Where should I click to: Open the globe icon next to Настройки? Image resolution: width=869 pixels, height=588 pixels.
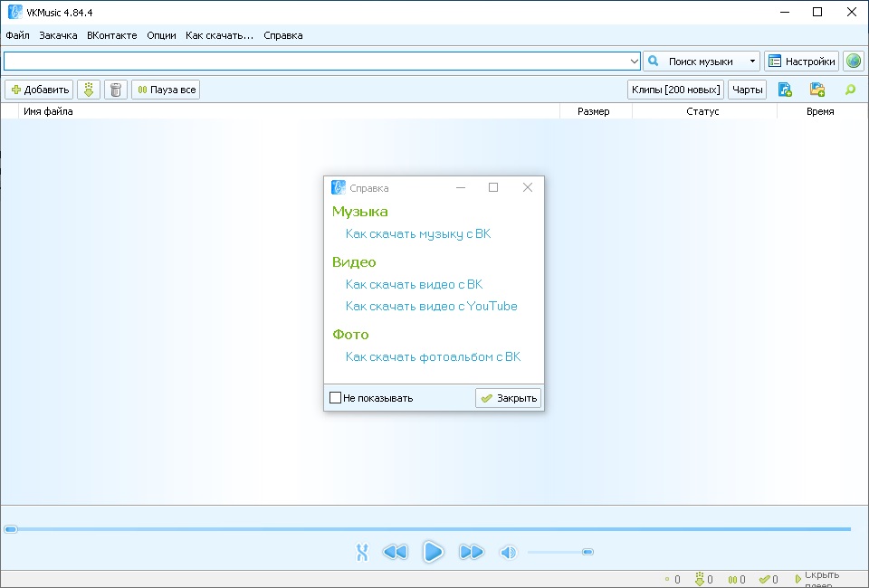click(x=853, y=62)
